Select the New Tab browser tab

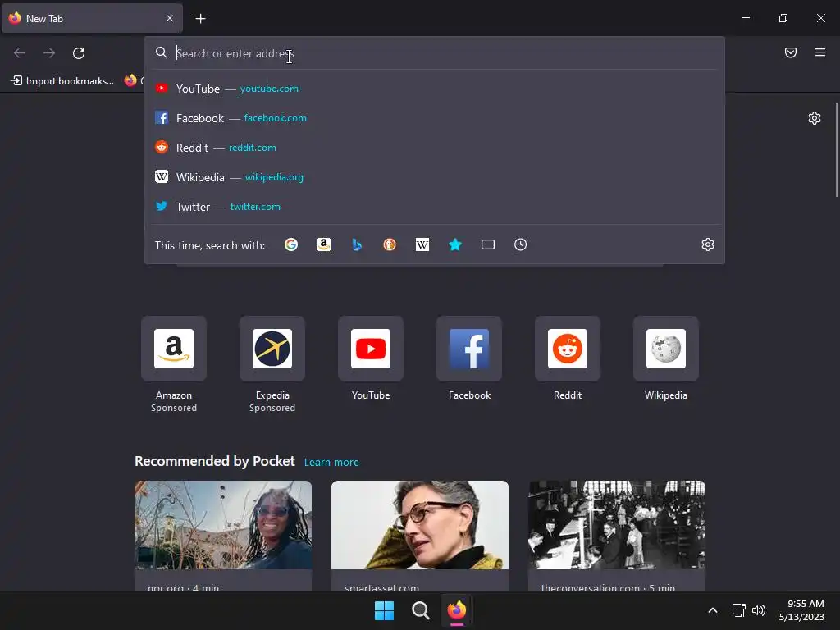coord(92,18)
